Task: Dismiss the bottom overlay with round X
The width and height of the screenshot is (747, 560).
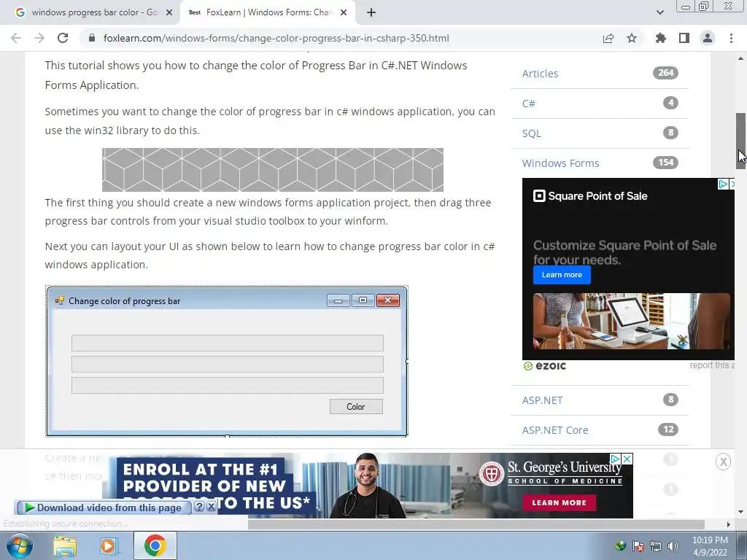Action: click(723, 462)
